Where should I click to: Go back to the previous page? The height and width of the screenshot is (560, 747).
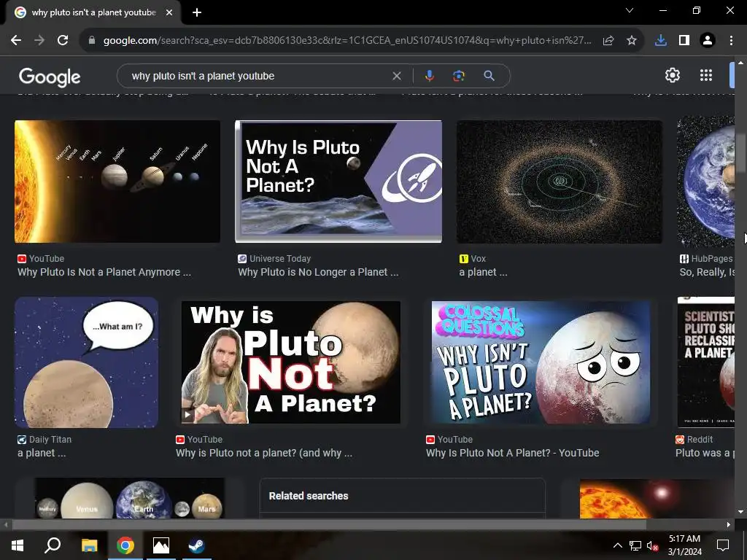tap(16, 41)
